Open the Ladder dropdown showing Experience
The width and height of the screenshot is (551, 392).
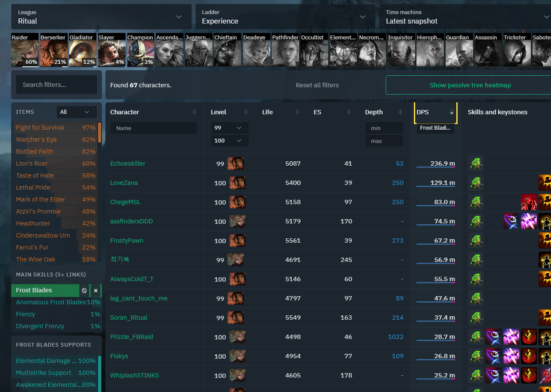click(285, 17)
